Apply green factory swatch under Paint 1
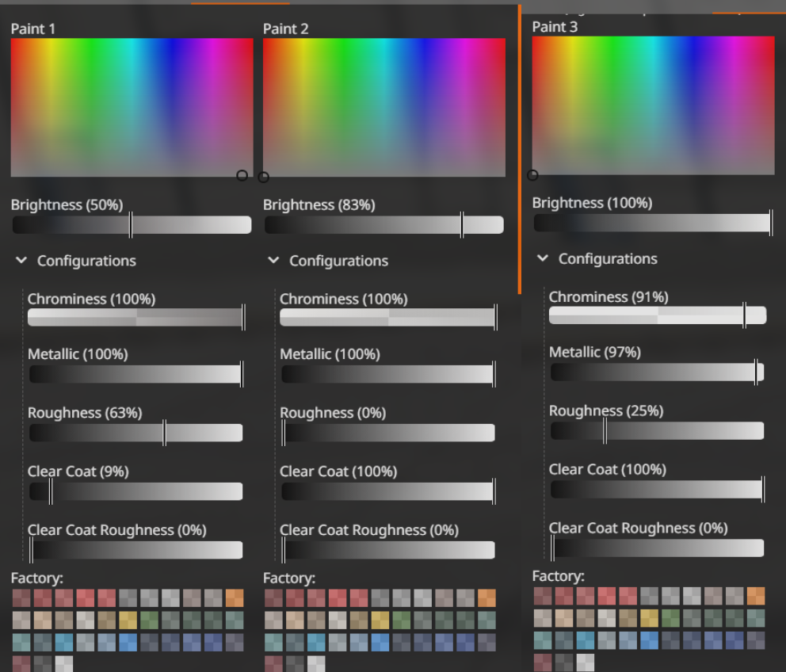The height and width of the screenshot is (672, 786). [x=150, y=620]
